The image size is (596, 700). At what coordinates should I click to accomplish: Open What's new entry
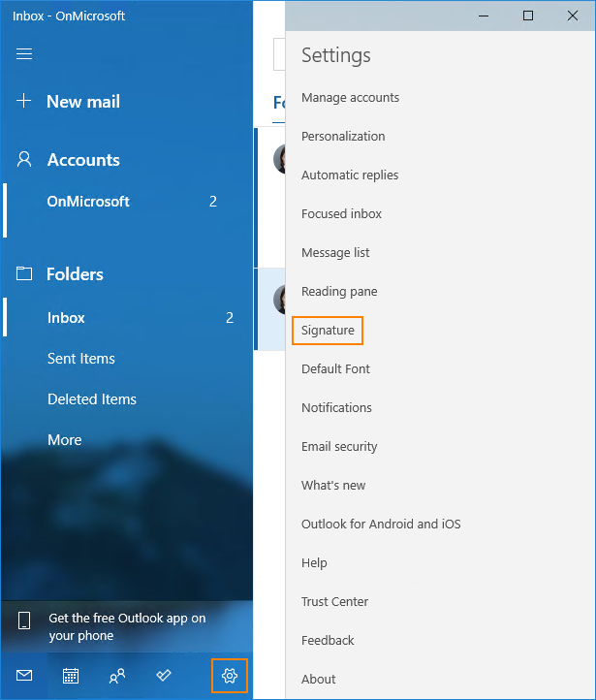(333, 486)
